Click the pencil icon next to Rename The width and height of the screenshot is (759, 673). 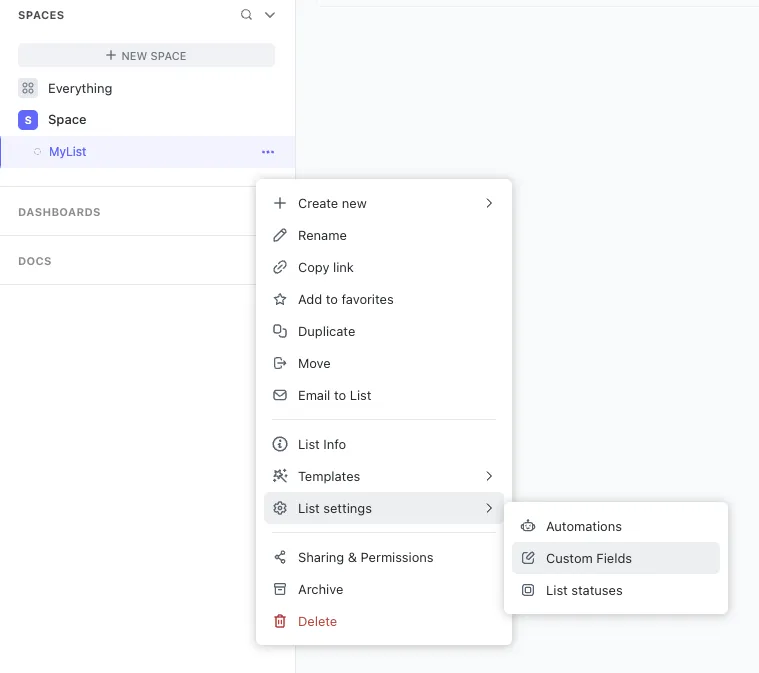click(x=280, y=235)
